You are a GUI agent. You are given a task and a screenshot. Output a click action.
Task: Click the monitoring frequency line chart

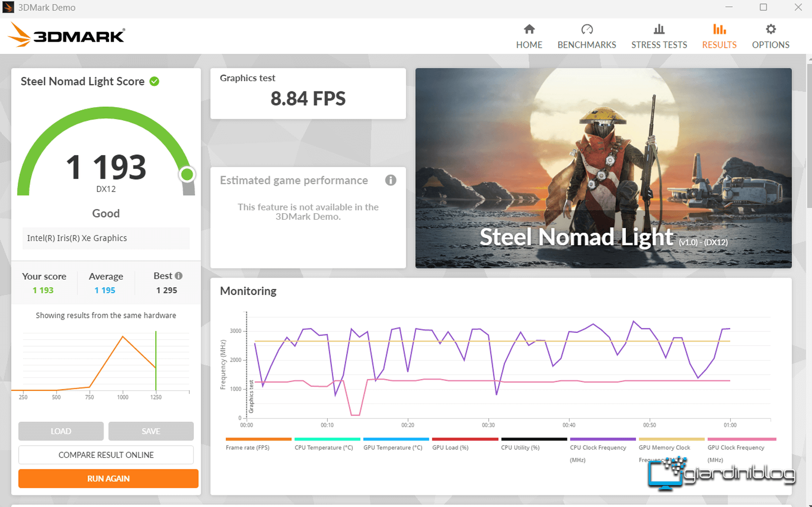coord(495,370)
